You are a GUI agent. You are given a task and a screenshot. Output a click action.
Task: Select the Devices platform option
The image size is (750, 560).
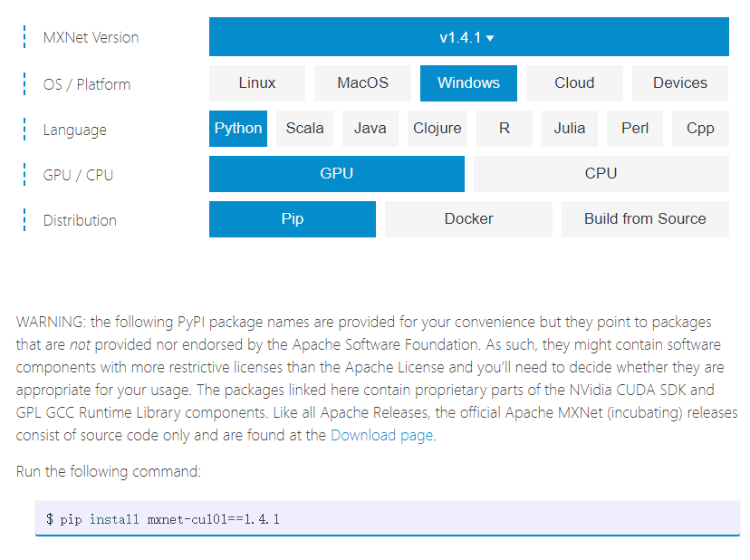click(679, 82)
